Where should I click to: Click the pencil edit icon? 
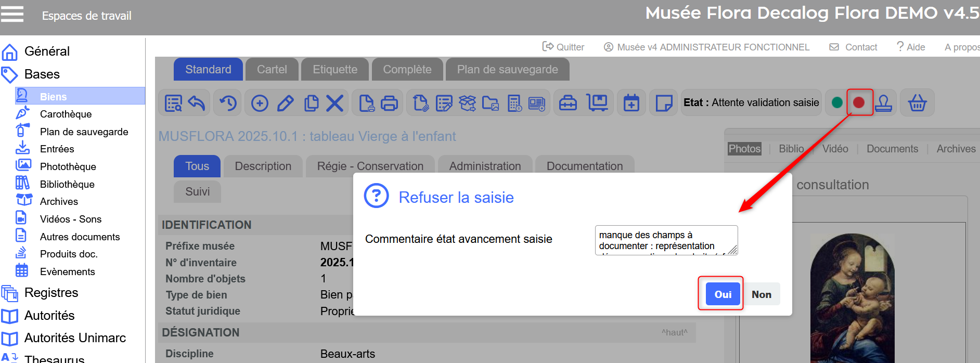click(x=285, y=103)
